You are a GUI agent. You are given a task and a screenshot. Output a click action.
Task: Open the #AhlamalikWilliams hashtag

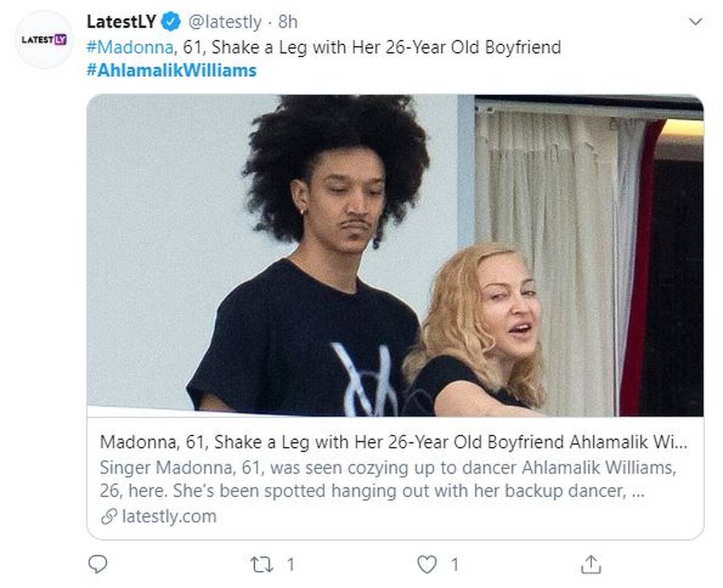click(171, 71)
